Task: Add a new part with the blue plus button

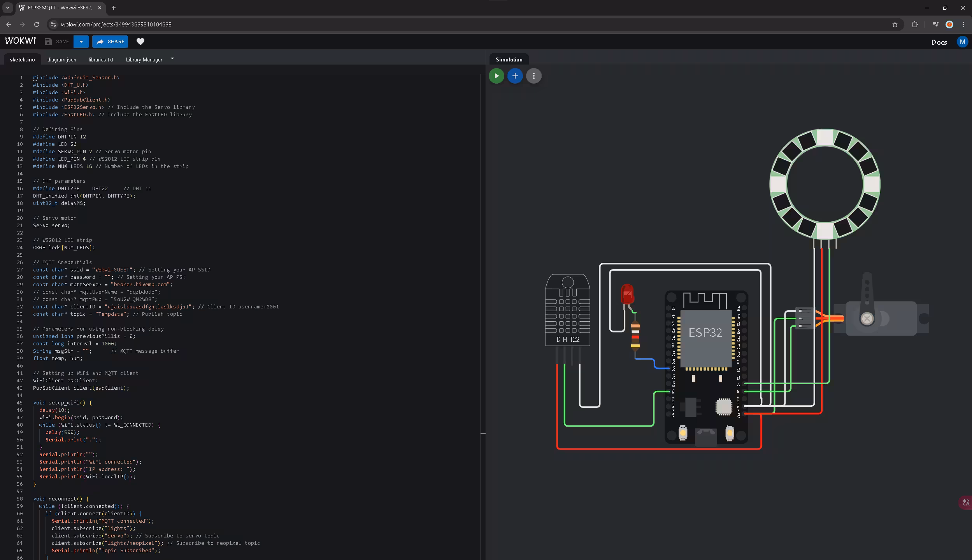Action: coord(515,76)
